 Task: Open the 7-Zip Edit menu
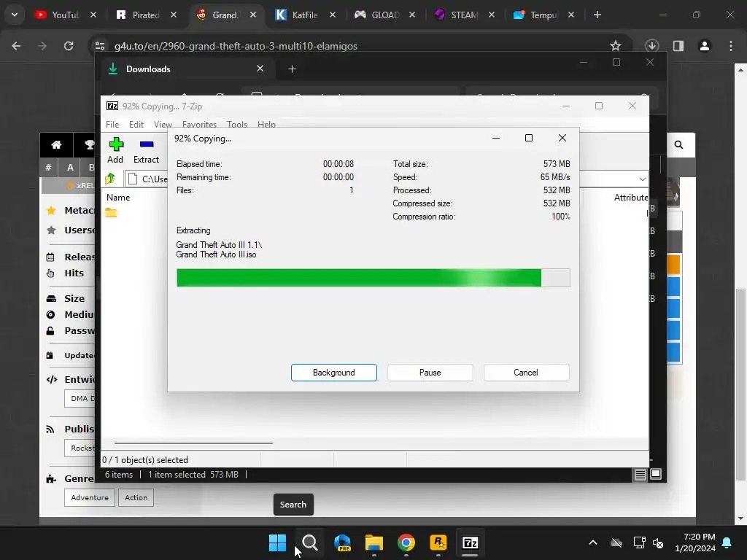136,124
